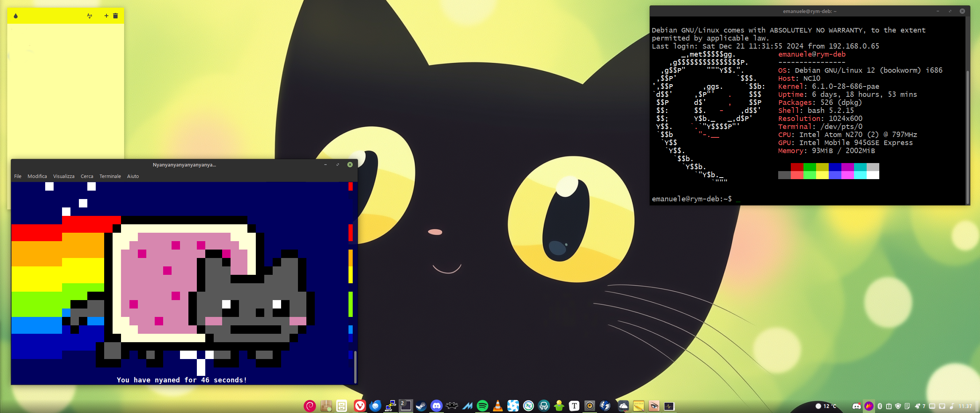980x413 pixels.
Task: Open the notes document tray icon
Action: tap(907, 406)
